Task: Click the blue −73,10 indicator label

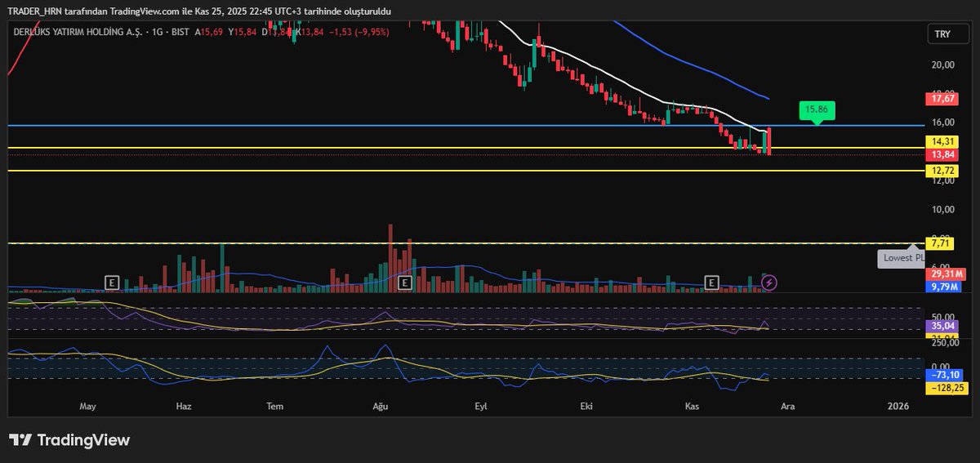Action: (x=945, y=376)
